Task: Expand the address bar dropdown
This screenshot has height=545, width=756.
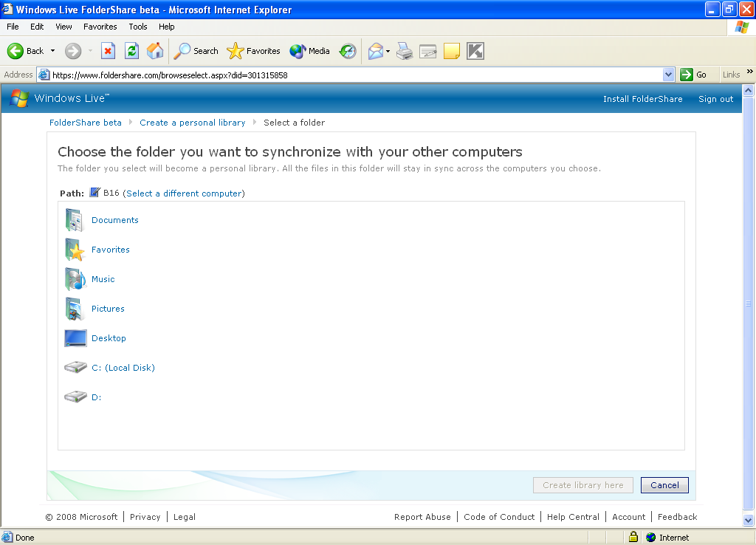Action: click(x=668, y=75)
